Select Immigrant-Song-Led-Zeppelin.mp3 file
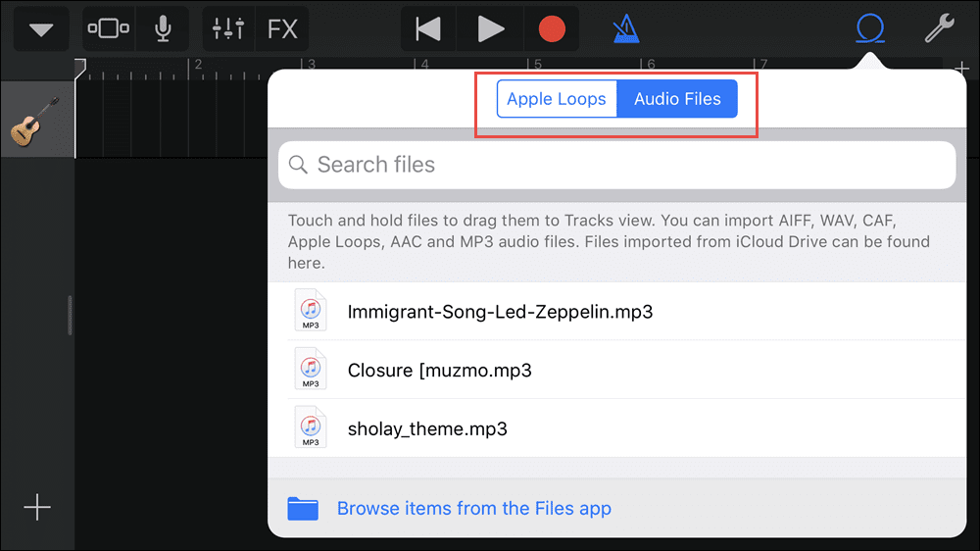 click(616, 312)
